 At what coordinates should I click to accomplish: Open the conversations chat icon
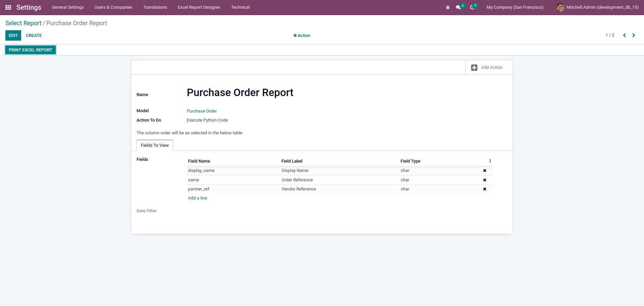(x=458, y=7)
